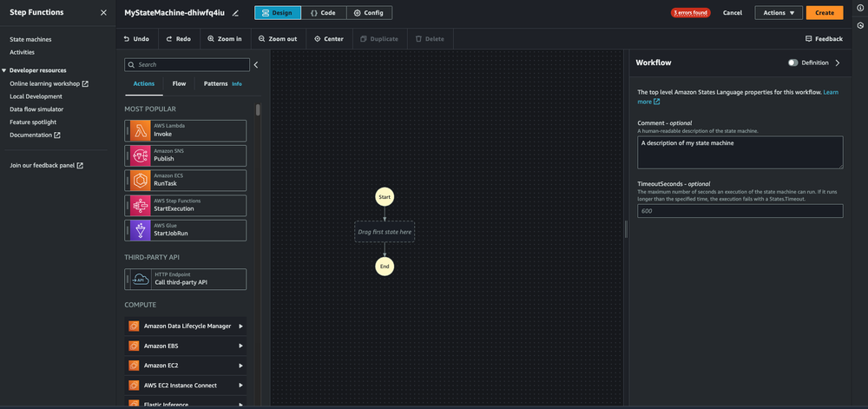Close the Step Functions side navigation
868x409 pixels.
(103, 12)
